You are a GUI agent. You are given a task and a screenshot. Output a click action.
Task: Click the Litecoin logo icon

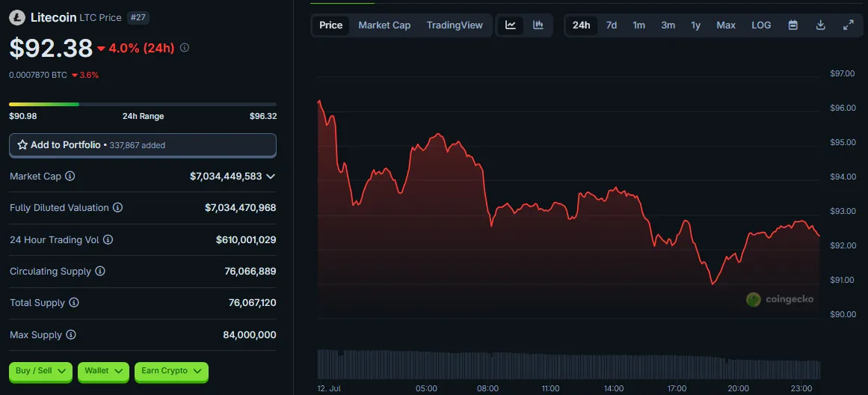(x=17, y=18)
